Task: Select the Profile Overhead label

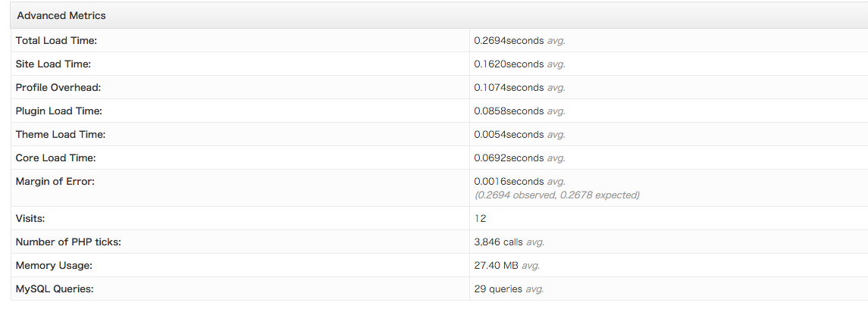Action: (58, 87)
